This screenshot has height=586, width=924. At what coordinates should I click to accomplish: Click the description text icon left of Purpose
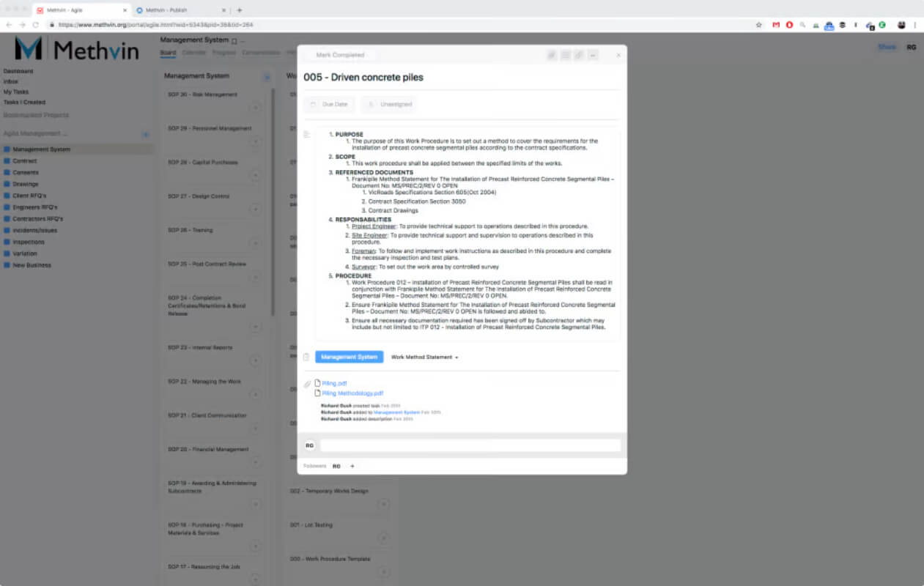coord(307,134)
